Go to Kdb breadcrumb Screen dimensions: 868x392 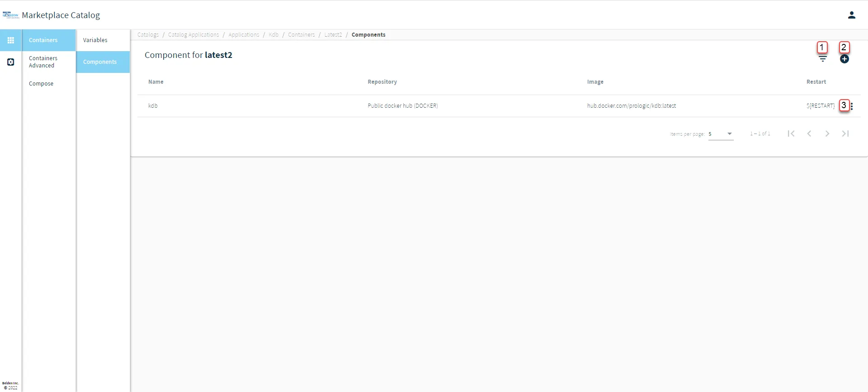tap(274, 35)
